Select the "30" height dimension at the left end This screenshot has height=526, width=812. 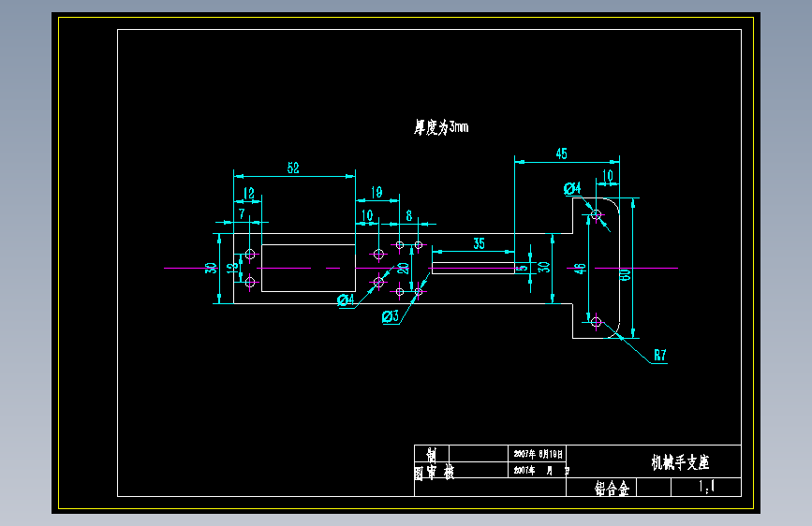[x=211, y=268]
